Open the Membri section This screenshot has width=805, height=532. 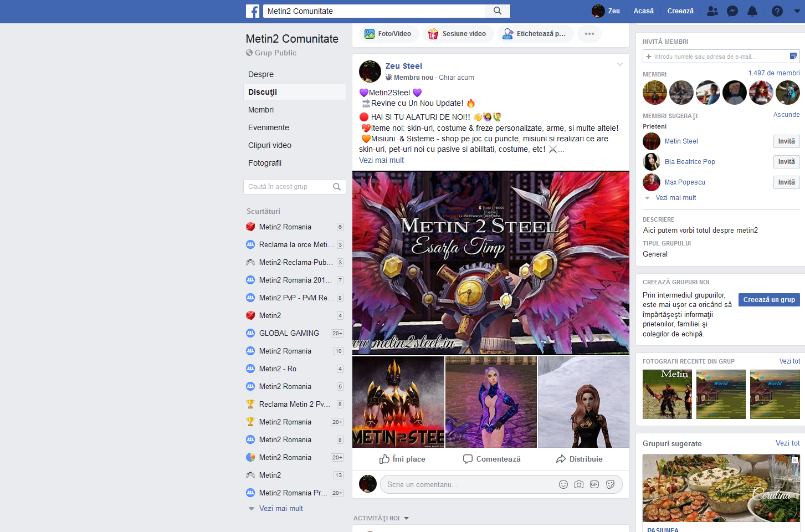261,110
